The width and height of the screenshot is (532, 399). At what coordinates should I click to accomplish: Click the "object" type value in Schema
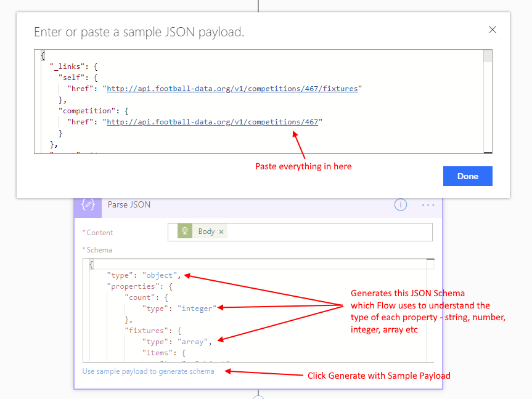click(x=160, y=275)
